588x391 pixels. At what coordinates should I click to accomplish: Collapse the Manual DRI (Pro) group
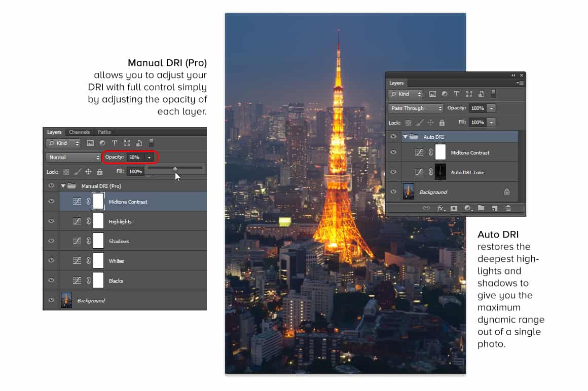point(63,186)
